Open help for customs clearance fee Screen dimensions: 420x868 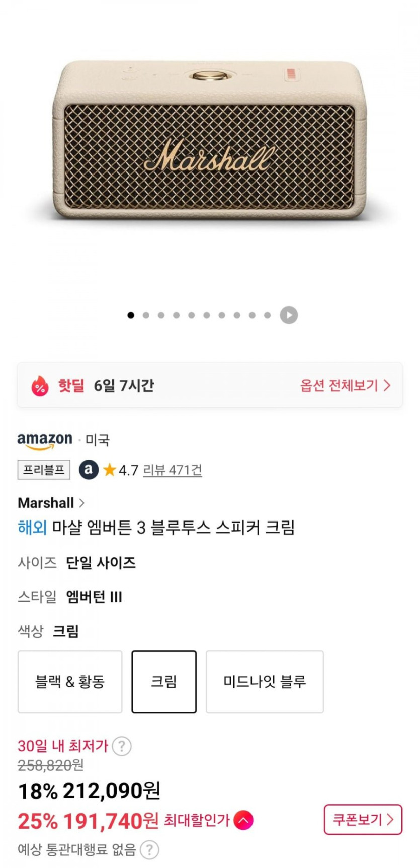[x=149, y=850]
